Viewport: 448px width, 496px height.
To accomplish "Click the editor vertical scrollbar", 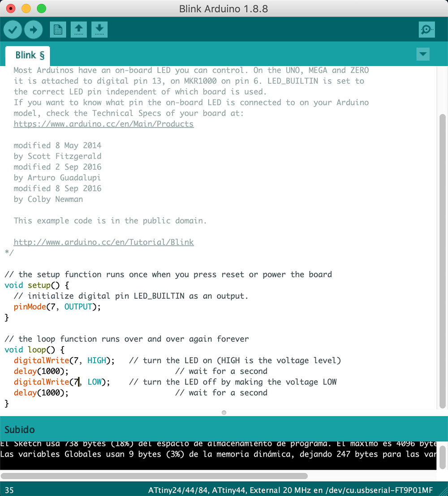I will click(442, 261).
